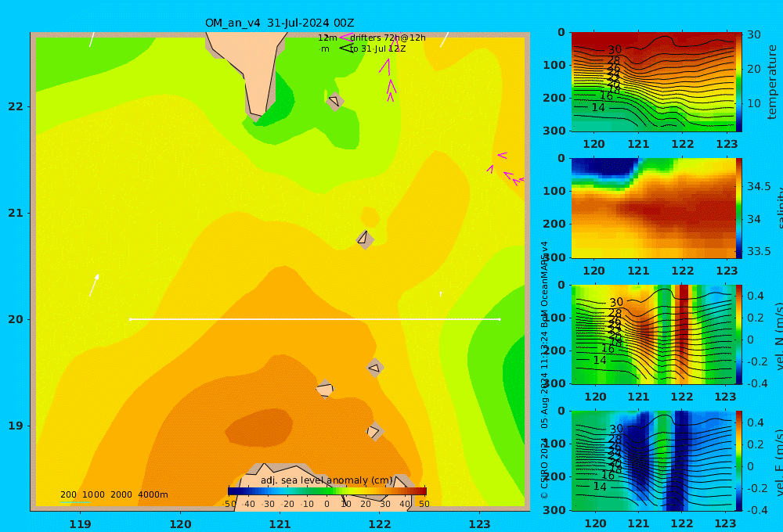Image resolution: width=783 pixels, height=532 pixels.
Task: Click the vertical CSIRO BoM OceanMAPS copyright text
Action: pos(544,370)
